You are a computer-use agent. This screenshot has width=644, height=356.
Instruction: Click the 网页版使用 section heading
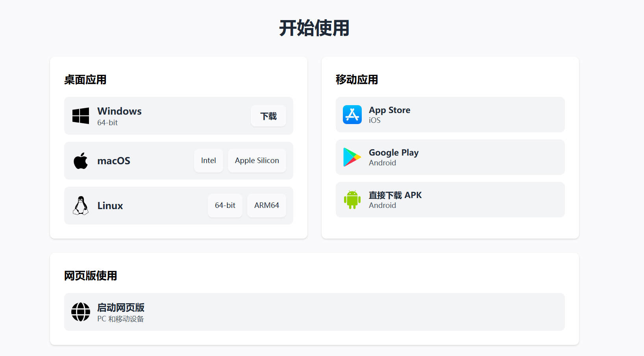pyautogui.click(x=91, y=276)
